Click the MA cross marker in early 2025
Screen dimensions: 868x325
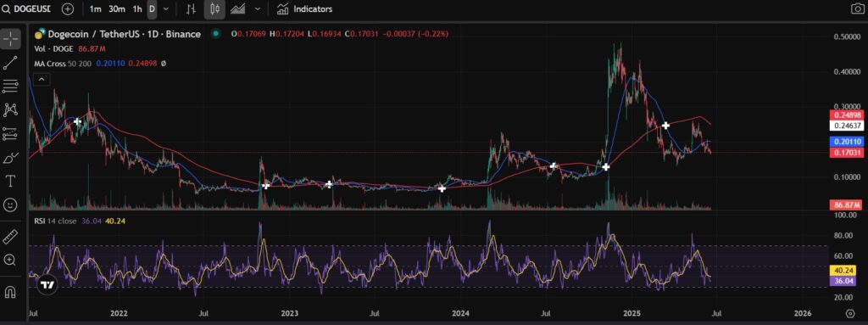[x=666, y=126]
